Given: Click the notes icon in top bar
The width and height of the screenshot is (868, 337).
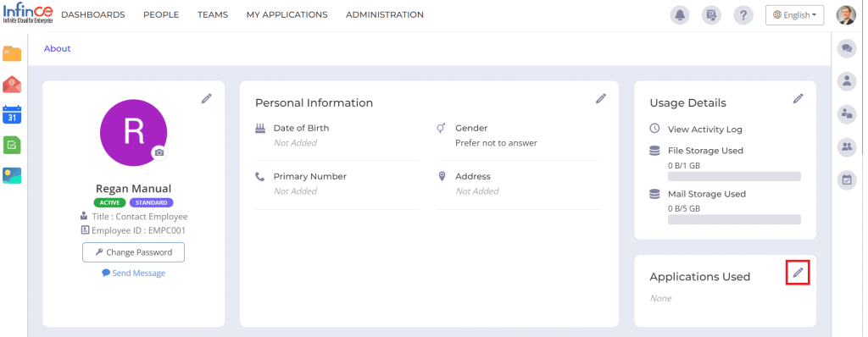Looking at the screenshot, I should pyautogui.click(x=711, y=15).
